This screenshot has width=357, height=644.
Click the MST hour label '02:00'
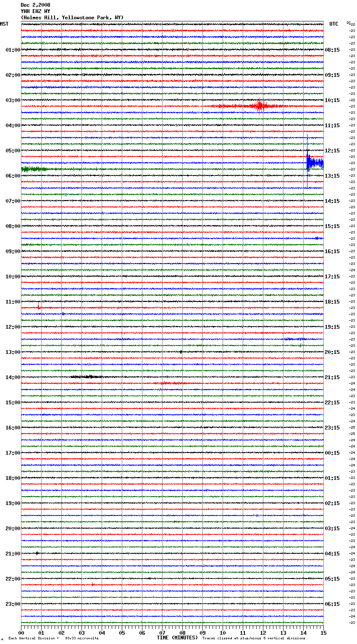point(13,75)
